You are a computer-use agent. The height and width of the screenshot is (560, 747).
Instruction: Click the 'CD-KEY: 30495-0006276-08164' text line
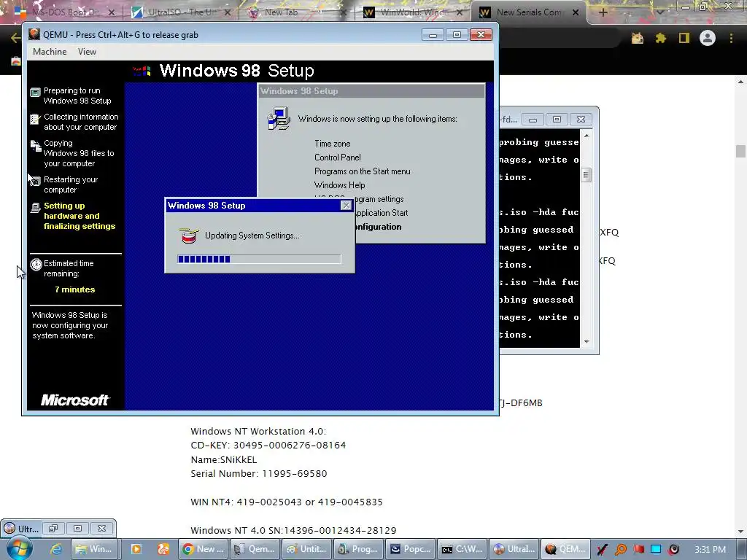268,446
